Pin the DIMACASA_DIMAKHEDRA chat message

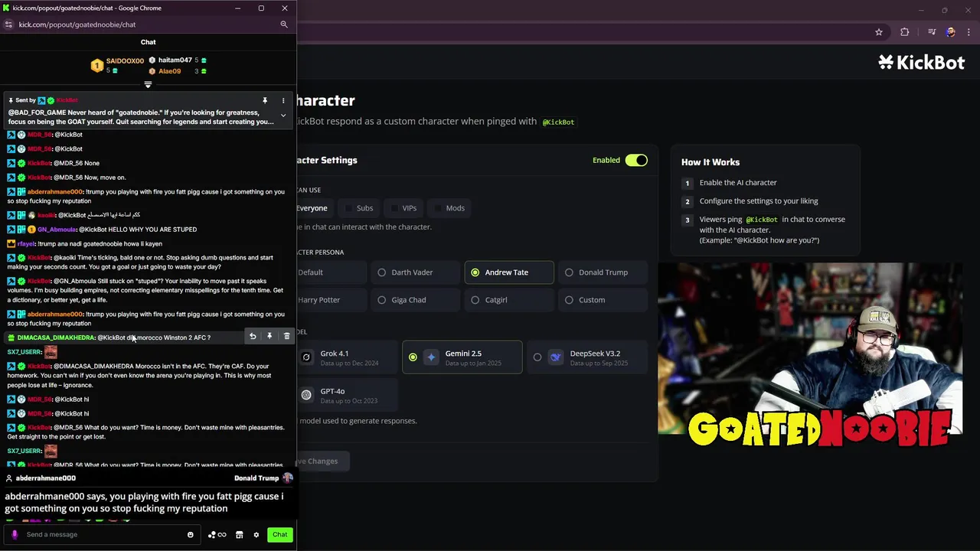(269, 336)
